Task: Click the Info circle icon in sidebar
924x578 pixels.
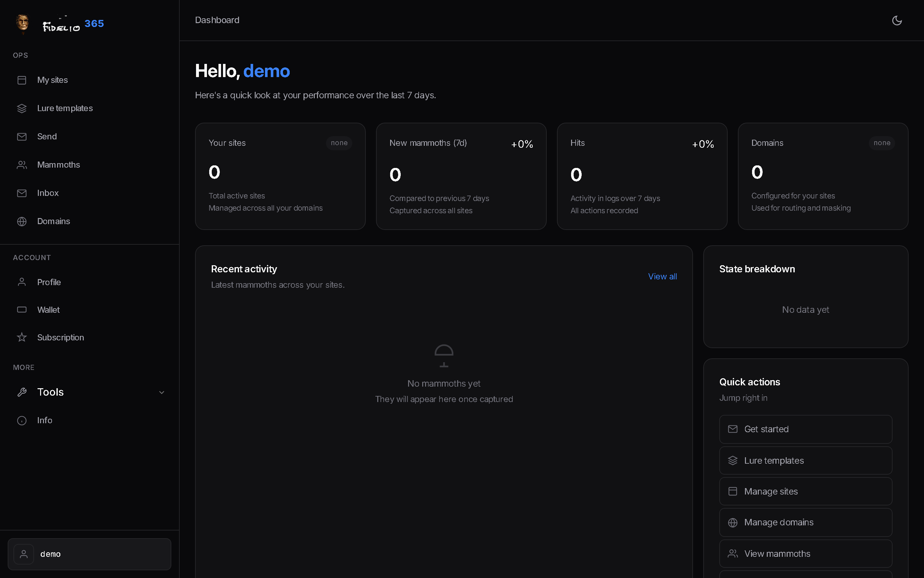Action: click(22, 421)
